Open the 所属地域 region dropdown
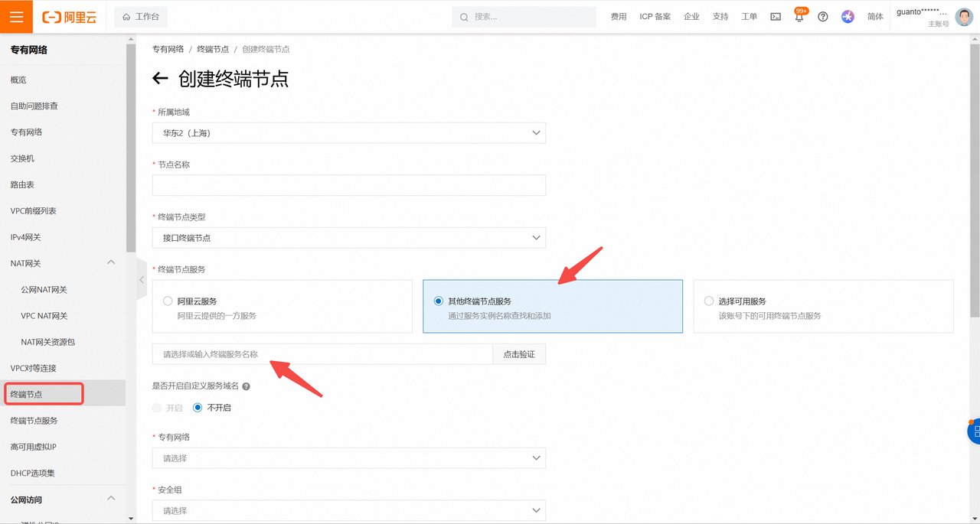Screen dimensions: 980x524 (349, 133)
